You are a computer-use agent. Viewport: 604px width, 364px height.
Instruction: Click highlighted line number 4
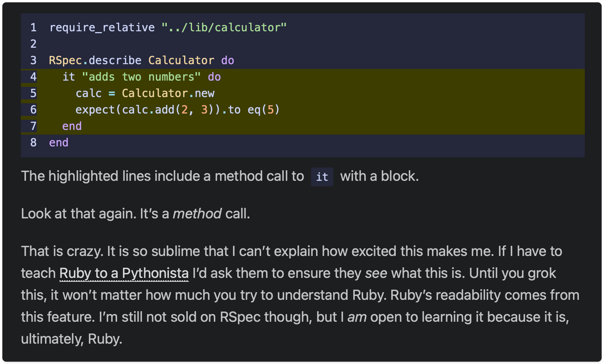coord(33,77)
